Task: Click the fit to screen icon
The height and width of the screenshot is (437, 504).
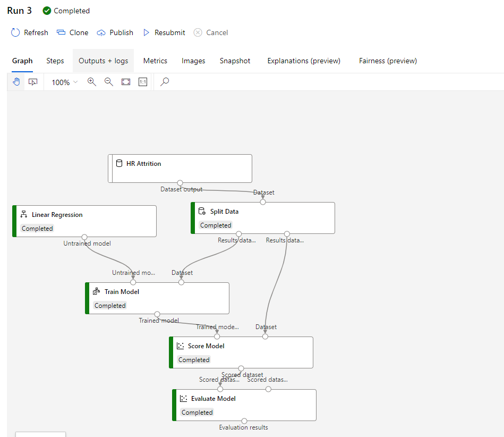Action: click(x=126, y=82)
